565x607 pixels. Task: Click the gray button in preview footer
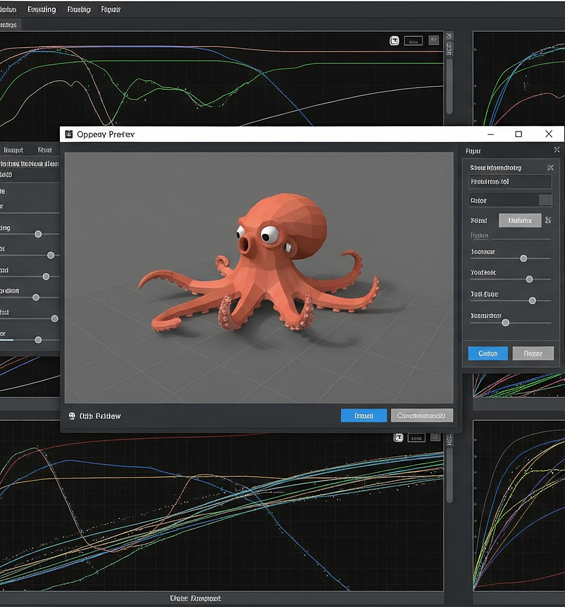tap(421, 415)
